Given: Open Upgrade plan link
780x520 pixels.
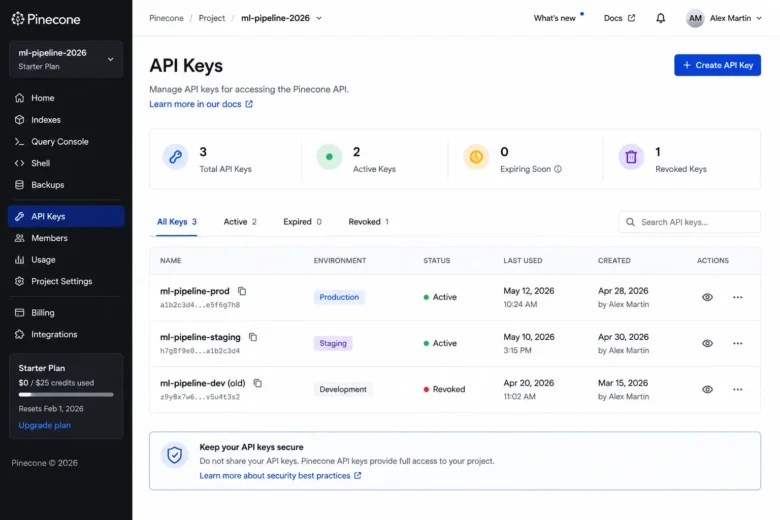Looking at the screenshot, I should 45,425.
